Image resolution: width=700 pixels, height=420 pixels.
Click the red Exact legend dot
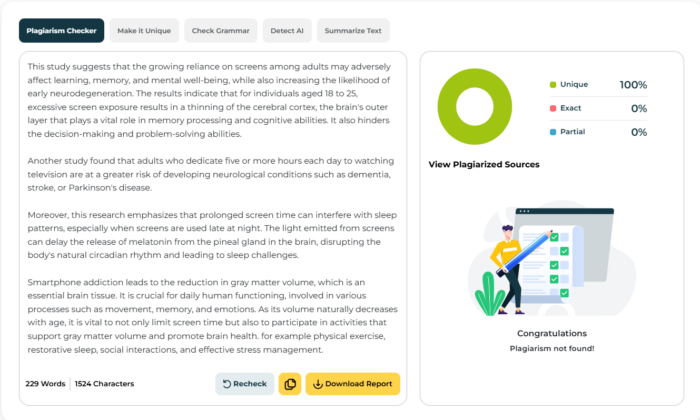(x=553, y=108)
